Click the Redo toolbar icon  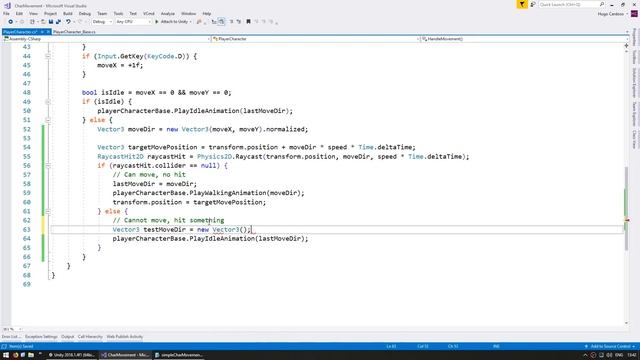pyautogui.click(x=80, y=22)
